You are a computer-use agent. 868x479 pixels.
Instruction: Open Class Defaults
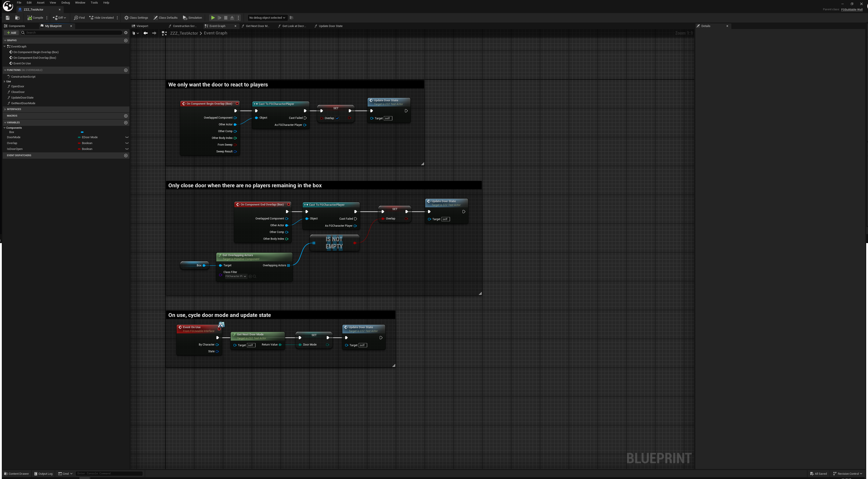(165, 18)
